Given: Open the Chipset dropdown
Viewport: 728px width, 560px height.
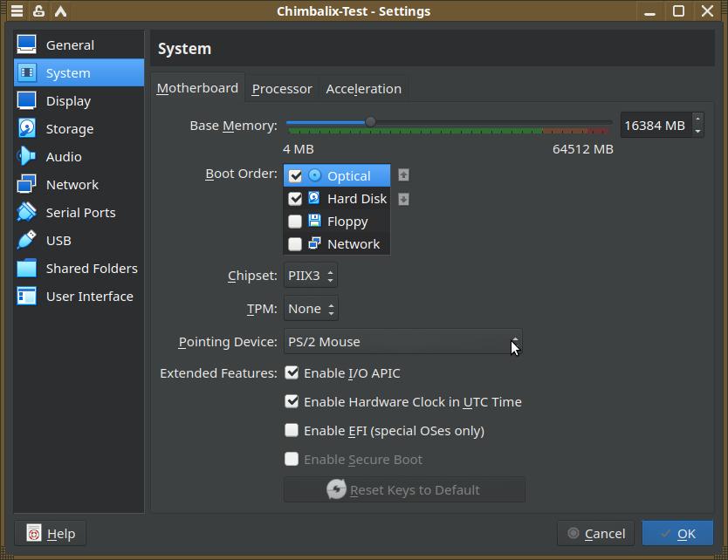Looking at the screenshot, I should pos(310,276).
